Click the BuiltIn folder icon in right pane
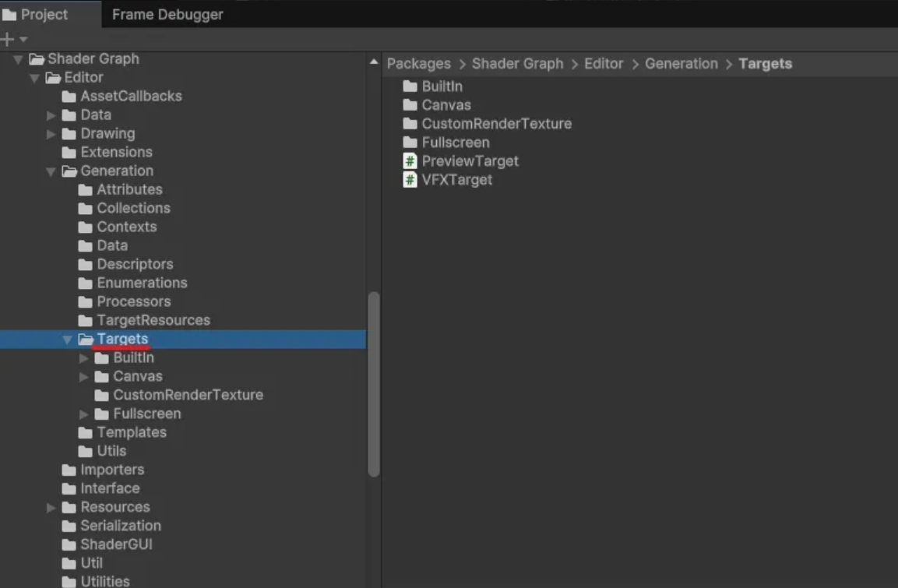The width and height of the screenshot is (898, 588). pyautogui.click(x=410, y=87)
